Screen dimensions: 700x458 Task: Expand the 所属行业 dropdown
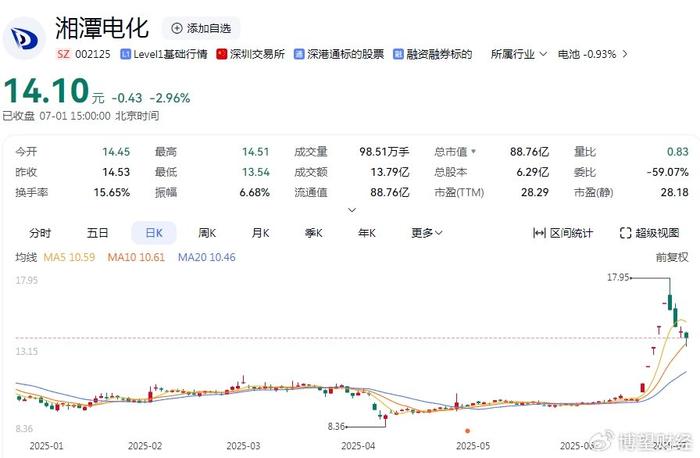point(519,54)
